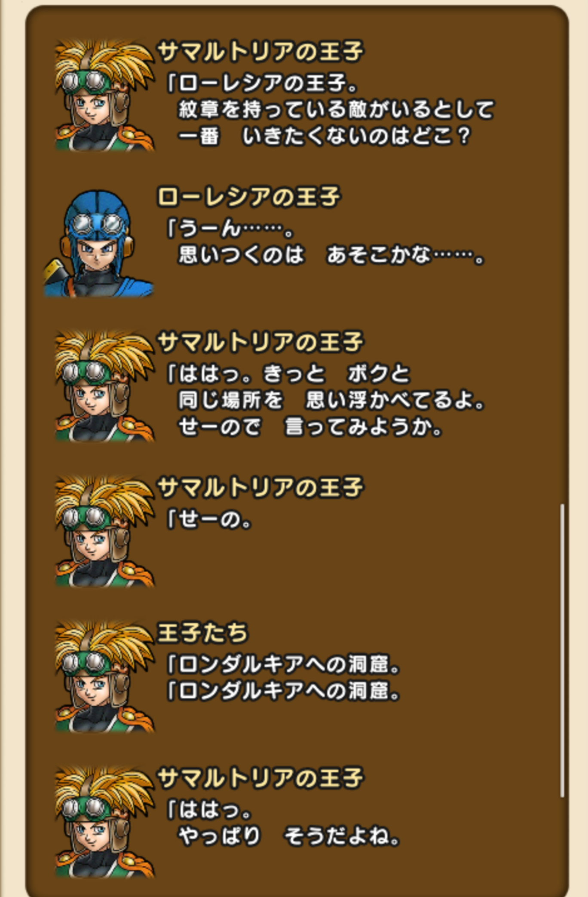Click the 「うーん……。 dialogue line
The height and width of the screenshot is (897, 588).
230,228
